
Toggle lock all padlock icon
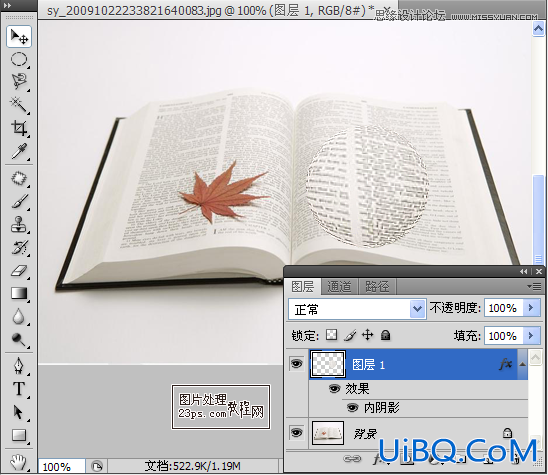coord(385,335)
